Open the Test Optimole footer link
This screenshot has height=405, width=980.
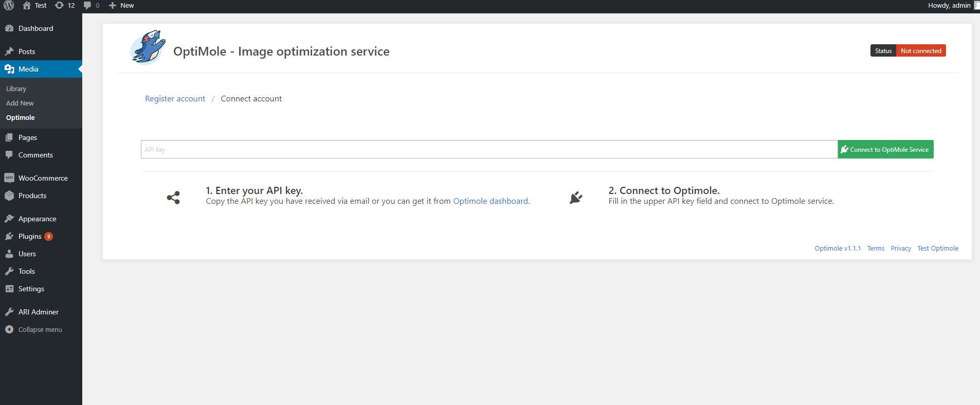pyautogui.click(x=937, y=249)
